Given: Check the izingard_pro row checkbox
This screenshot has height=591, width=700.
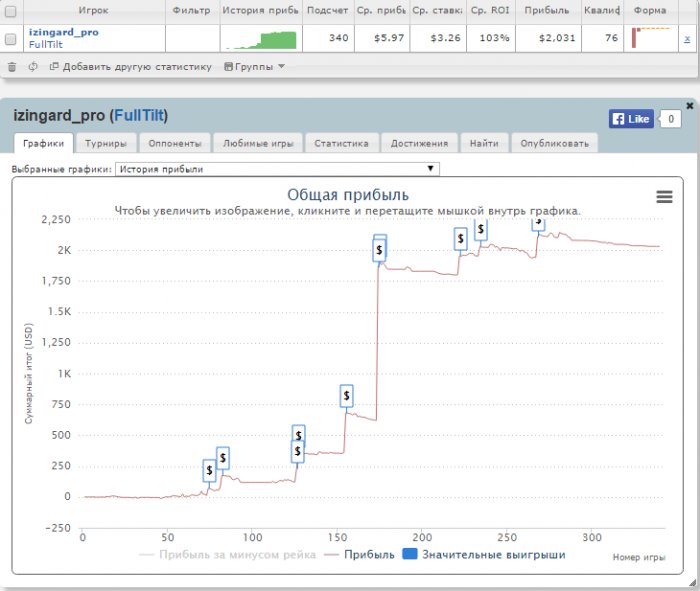Looking at the screenshot, I should click(10, 39).
